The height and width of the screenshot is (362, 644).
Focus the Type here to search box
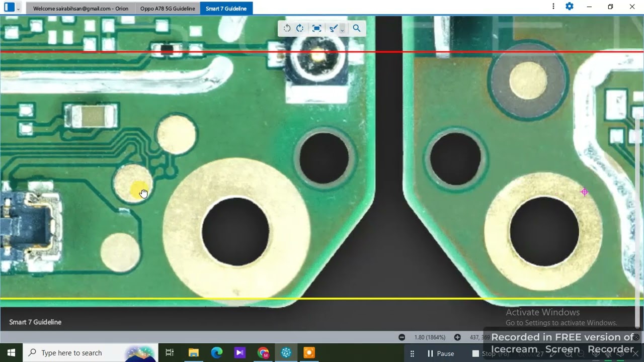tap(91, 353)
